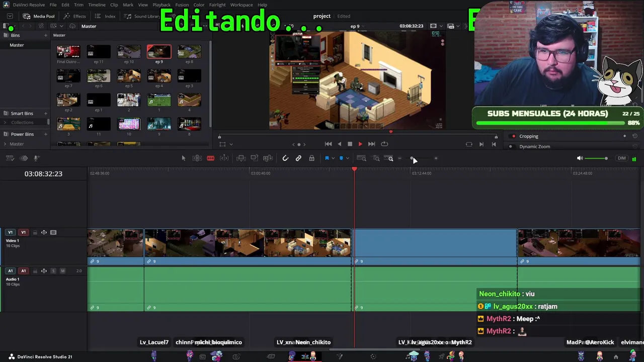Expand the Collections smart bin
The height and width of the screenshot is (362, 644).
[x=5, y=123]
